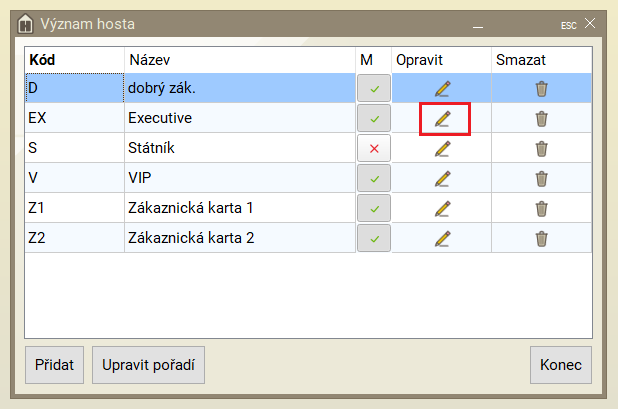Toggle the M checkmark for Executive
This screenshot has height=409, width=618.
click(x=374, y=119)
